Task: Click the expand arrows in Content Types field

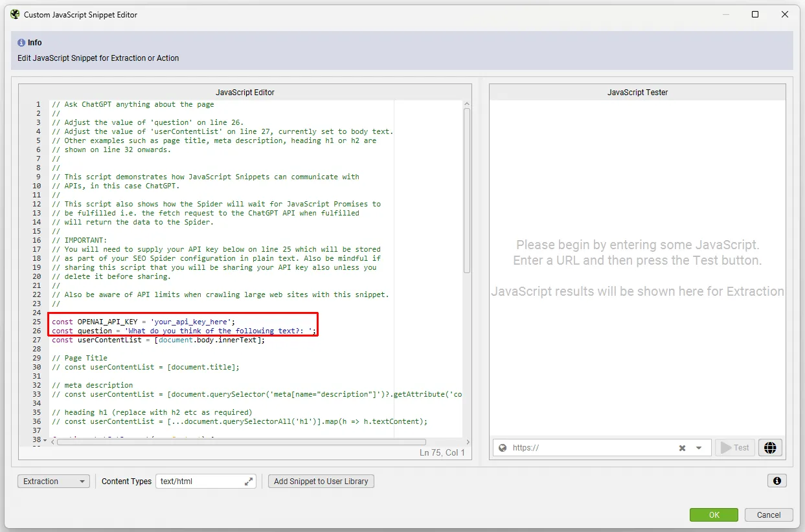Action: (248, 482)
